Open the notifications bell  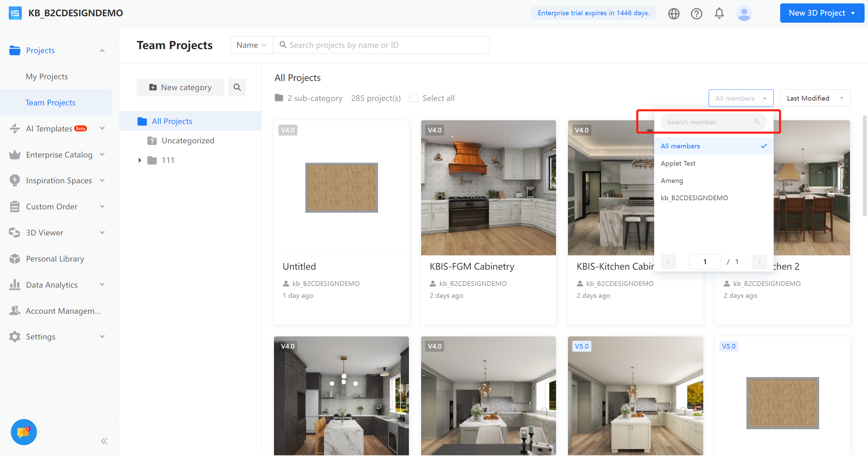click(719, 14)
